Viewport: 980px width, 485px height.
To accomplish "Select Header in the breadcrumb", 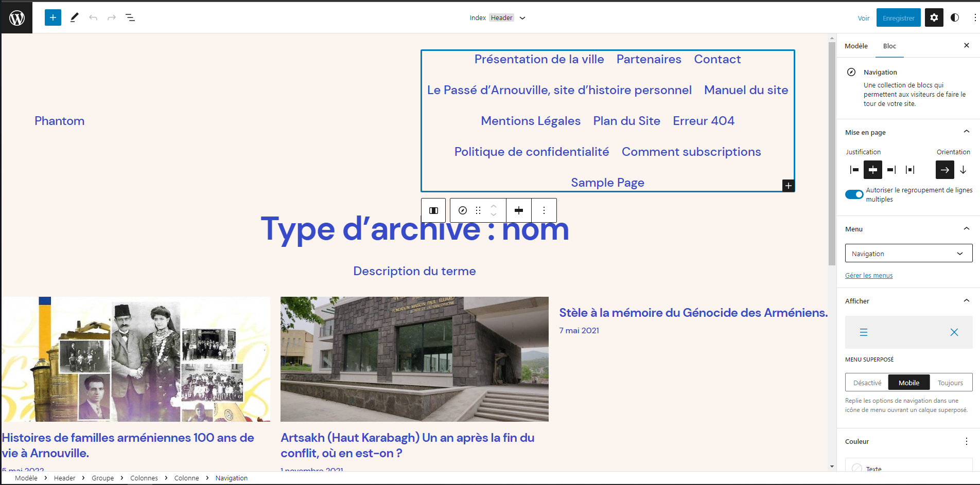I will click(64, 478).
